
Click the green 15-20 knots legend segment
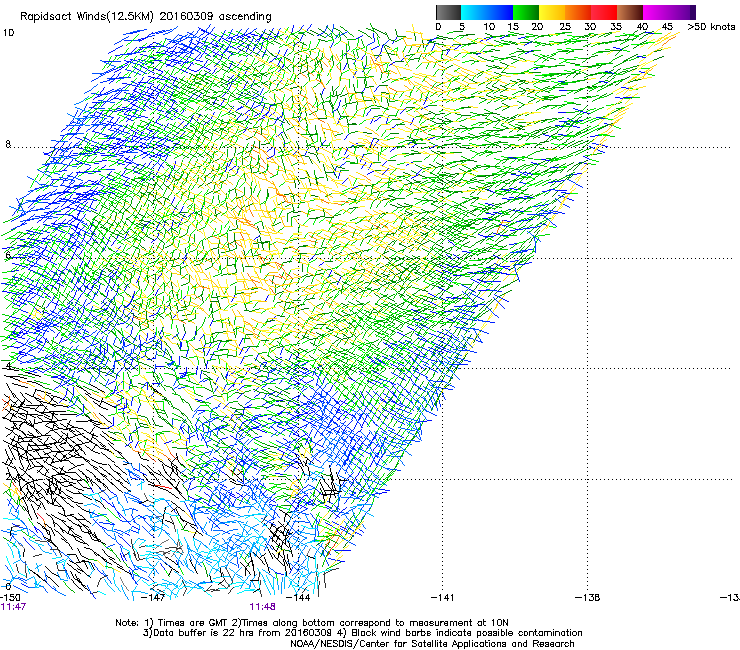point(526,12)
